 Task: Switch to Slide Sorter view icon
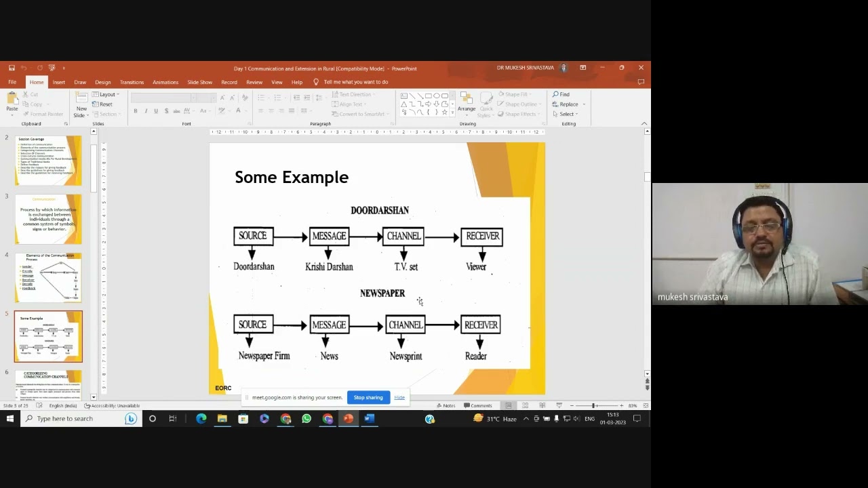pos(525,405)
